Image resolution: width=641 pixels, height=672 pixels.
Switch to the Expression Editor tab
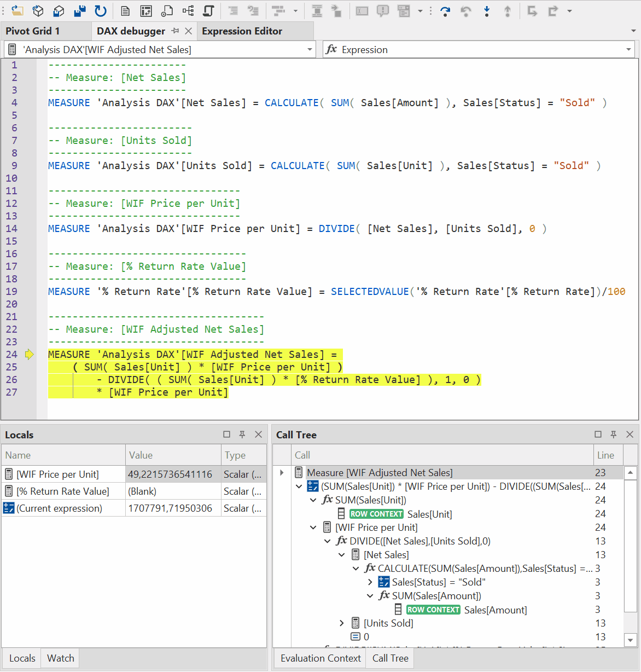click(x=242, y=31)
